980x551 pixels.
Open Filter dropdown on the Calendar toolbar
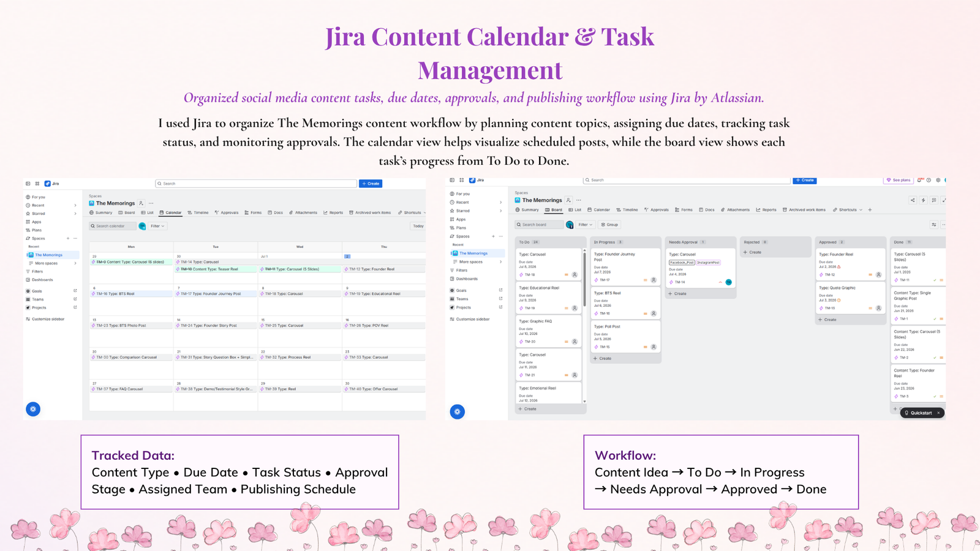[157, 226]
